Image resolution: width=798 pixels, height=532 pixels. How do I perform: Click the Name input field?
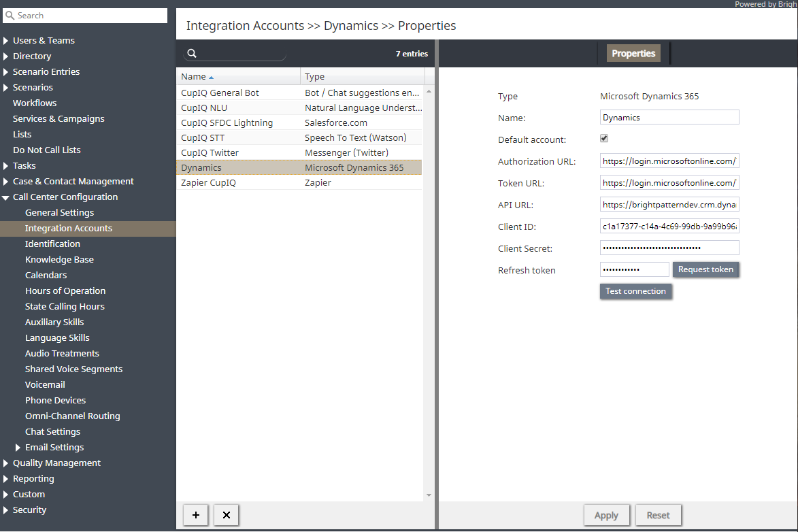coord(669,118)
